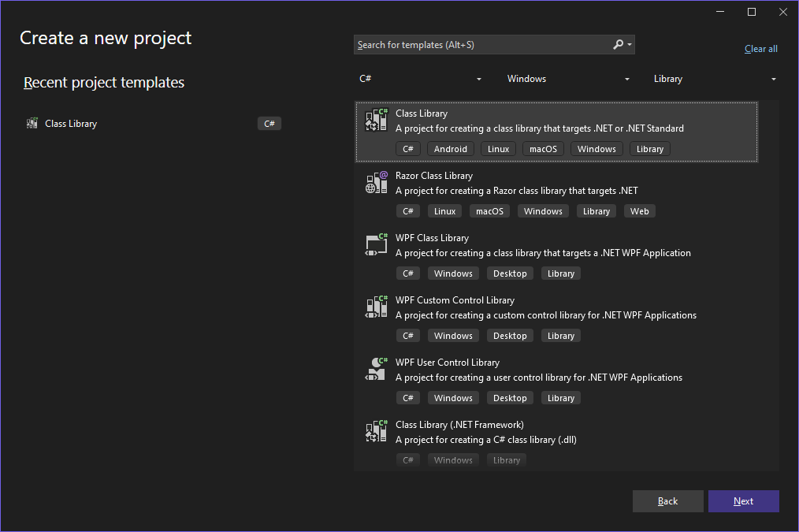Click the Desktop tag on WPF Class Library
The image size is (799, 532).
pos(510,273)
